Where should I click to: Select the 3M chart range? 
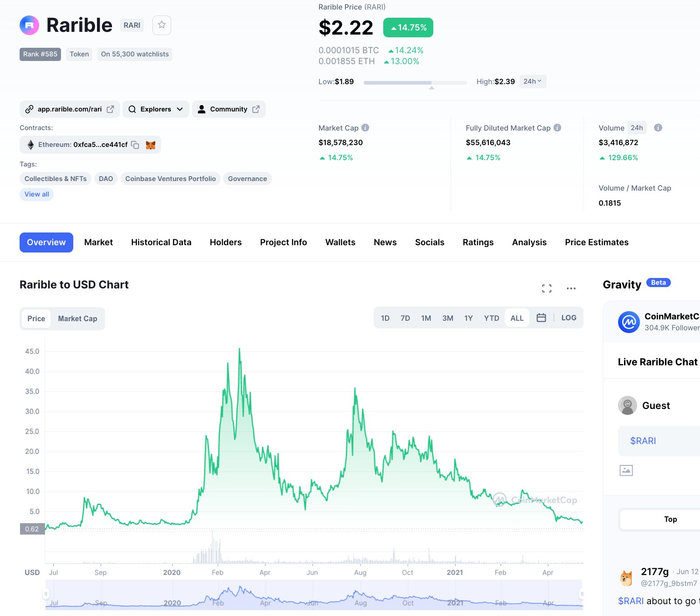tap(448, 318)
